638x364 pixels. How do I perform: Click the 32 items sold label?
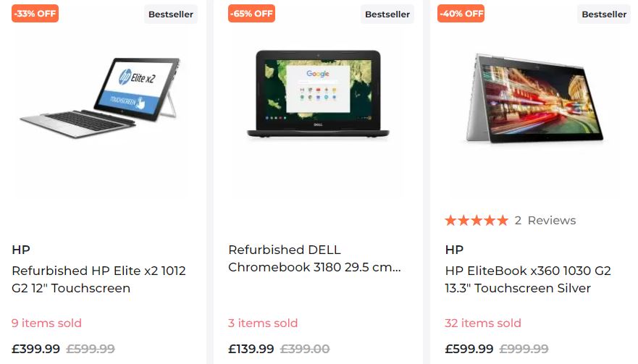click(483, 323)
